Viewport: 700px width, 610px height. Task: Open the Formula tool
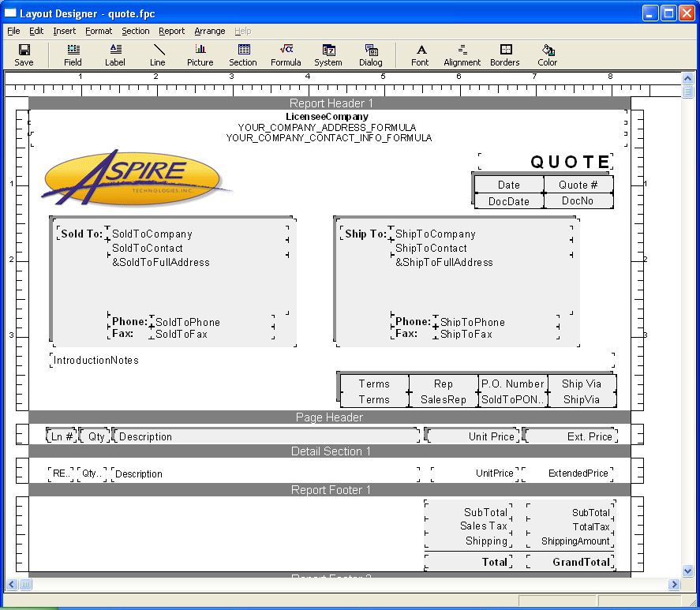point(286,54)
